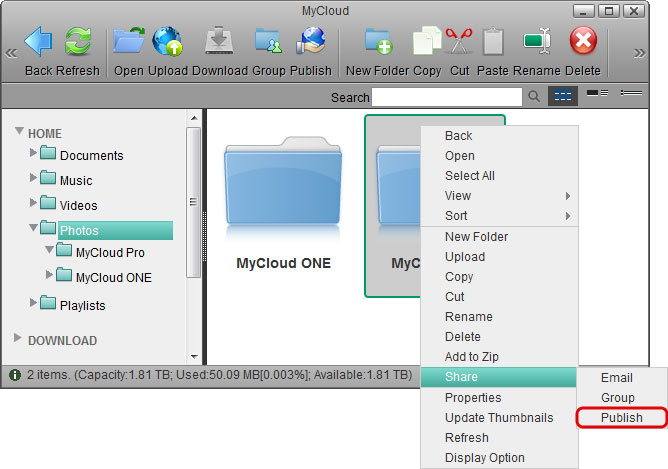Collapse the HOME tree section
668x469 pixels.
pyautogui.click(x=19, y=133)
